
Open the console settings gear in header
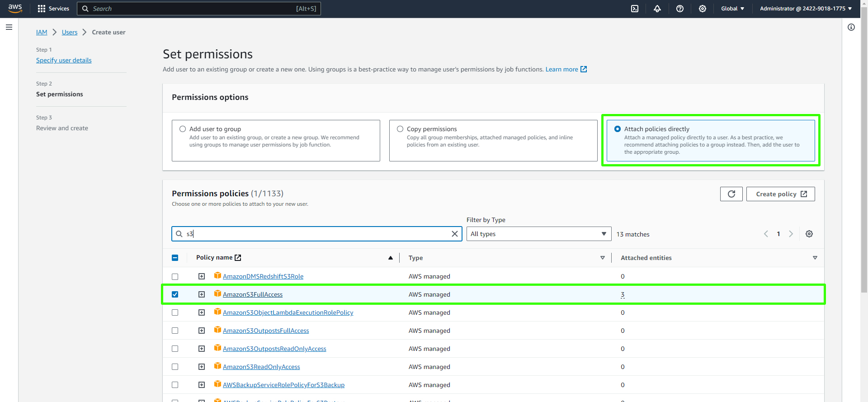click(x=703, y=9)
